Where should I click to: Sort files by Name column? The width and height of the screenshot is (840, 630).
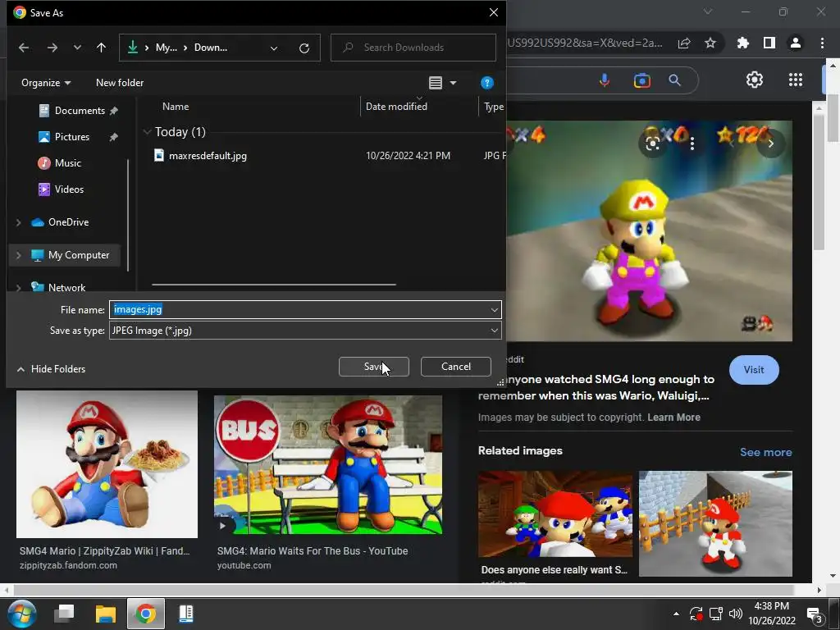(176, 107)
